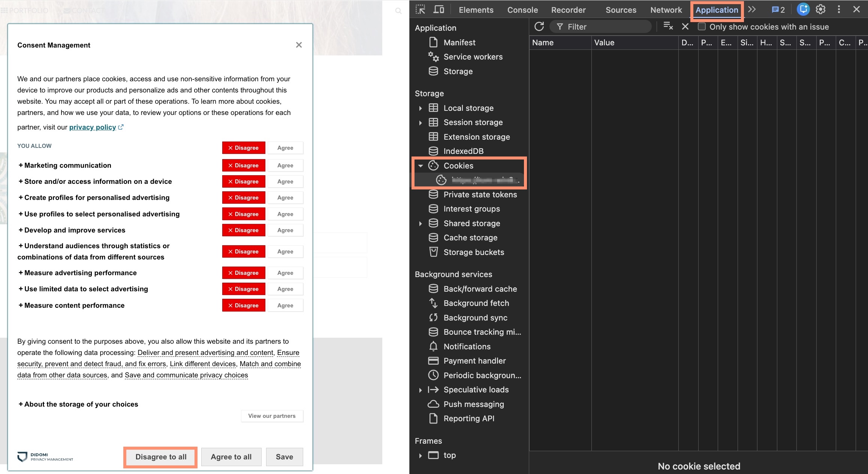
Task: Open the console messages counter icon
Action: pos(778,10)
